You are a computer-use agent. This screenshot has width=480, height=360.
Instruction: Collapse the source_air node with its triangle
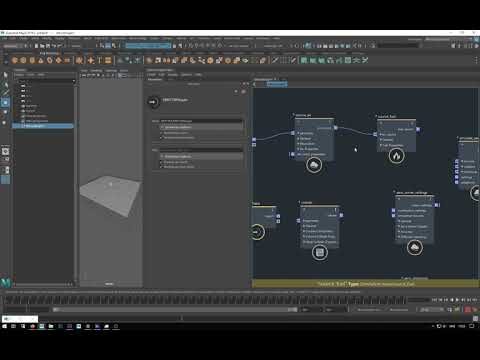pyautogui.click(x=294, y=115)
